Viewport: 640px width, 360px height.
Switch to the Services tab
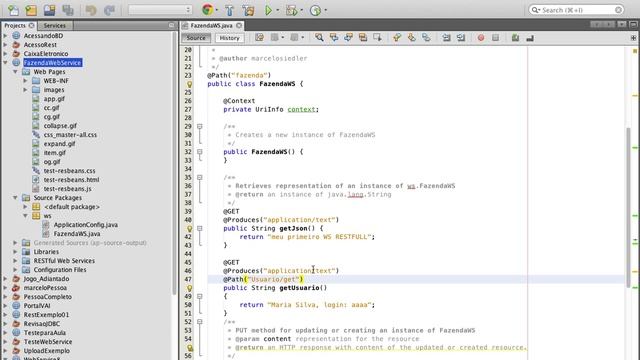point(55,25)
